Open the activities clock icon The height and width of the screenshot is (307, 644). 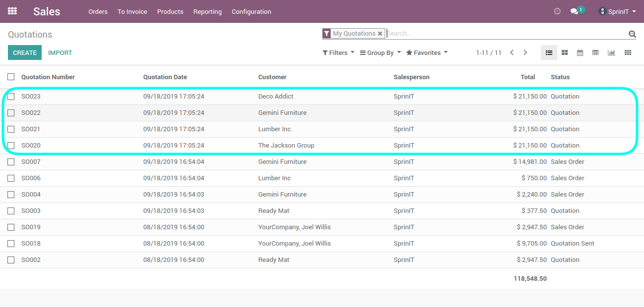tap(557, 11)
